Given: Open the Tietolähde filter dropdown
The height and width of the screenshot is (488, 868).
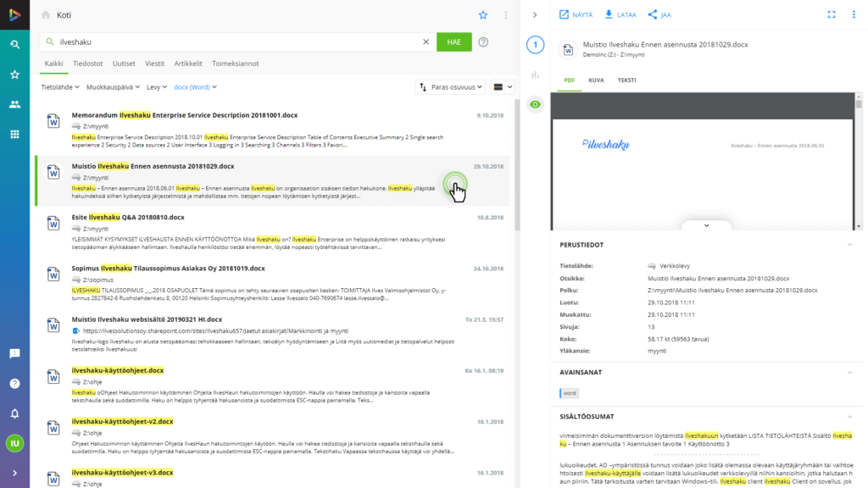Looking at the screenshot, I should tap(60, 87).
